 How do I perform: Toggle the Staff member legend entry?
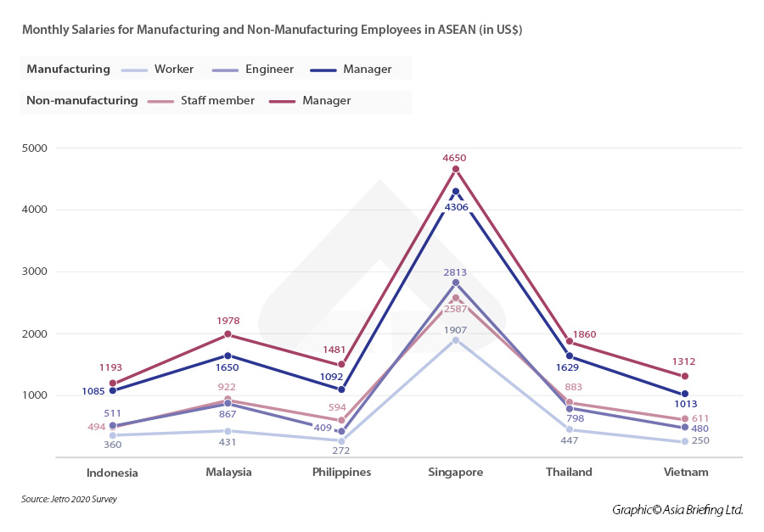point(216,101)
